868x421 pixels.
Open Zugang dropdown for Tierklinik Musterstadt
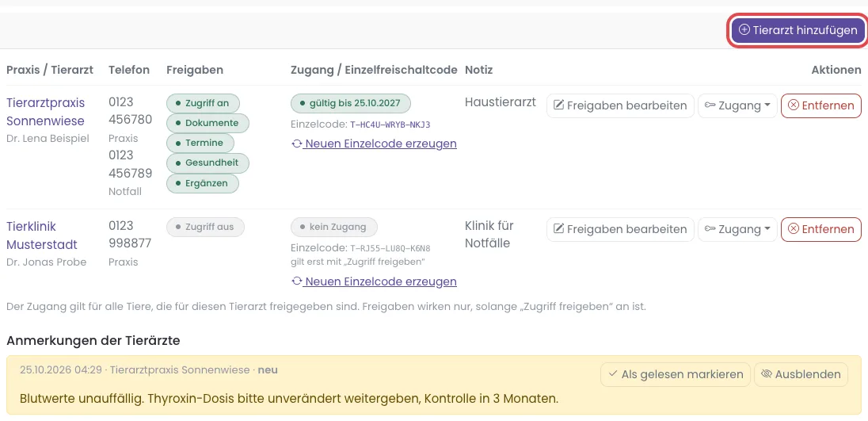tap(737, 229)
